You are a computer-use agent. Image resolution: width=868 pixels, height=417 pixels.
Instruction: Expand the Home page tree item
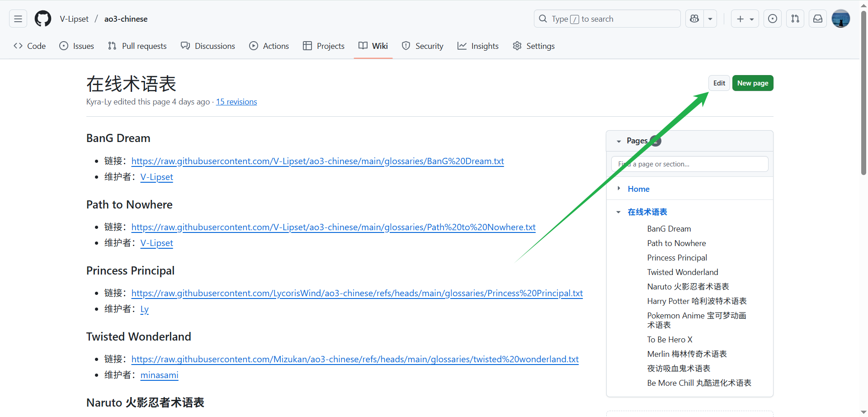(x=619, y=188)
